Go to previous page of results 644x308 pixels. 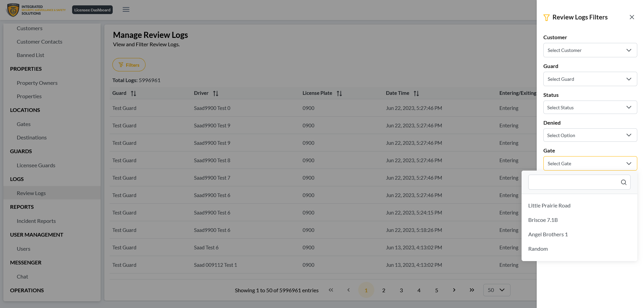pyautogui.click(x=348, y=290)
